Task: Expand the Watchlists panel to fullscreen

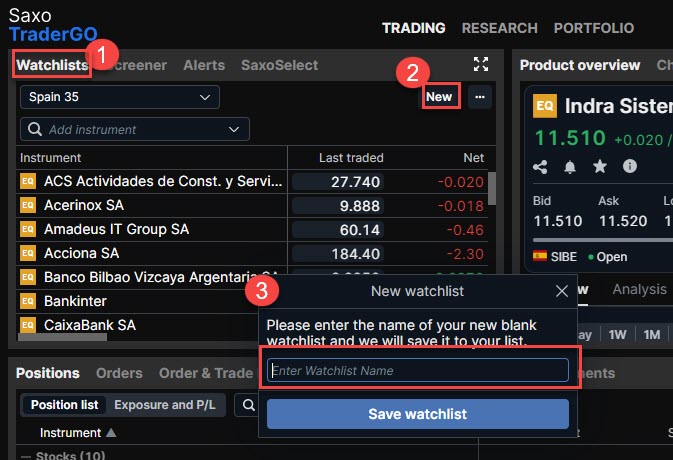Action: click(x=481, y=65)
